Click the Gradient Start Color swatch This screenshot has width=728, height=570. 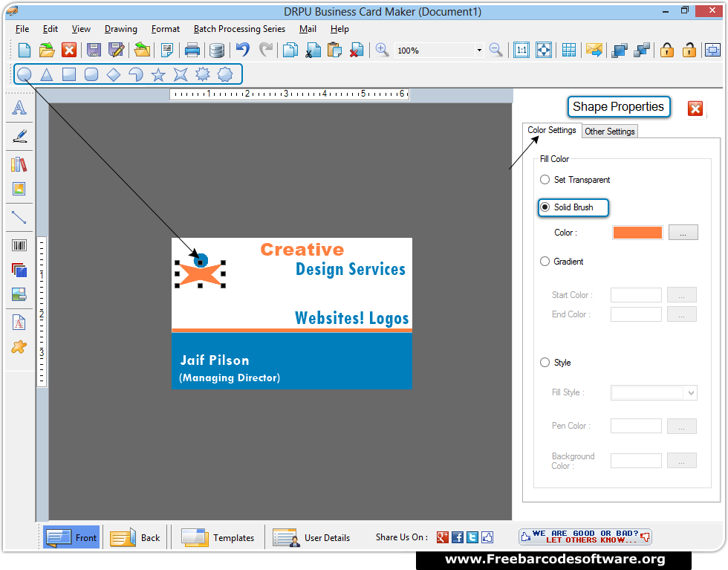(636, 295)
